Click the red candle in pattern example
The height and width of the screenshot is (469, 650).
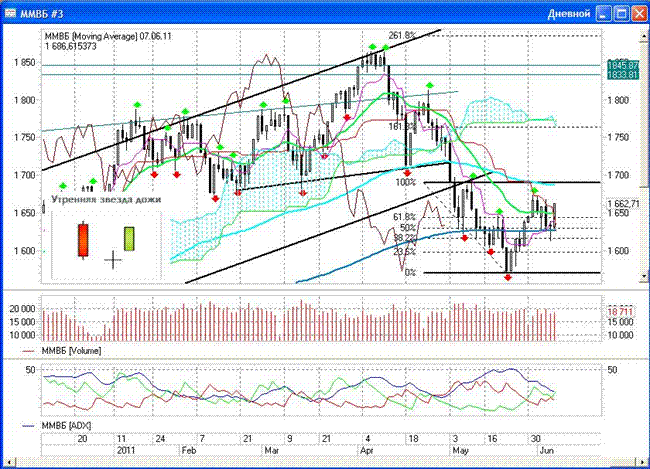coord(83,241)
